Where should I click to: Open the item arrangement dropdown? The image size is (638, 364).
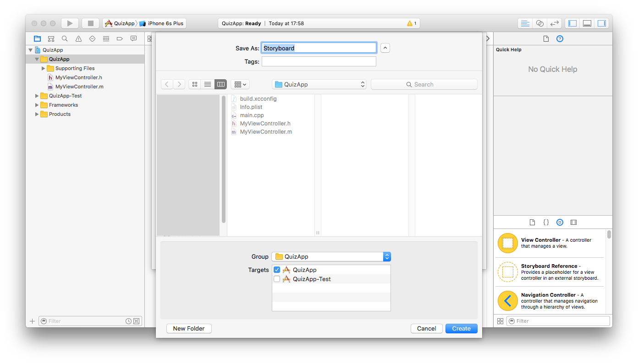coord(240,84)
